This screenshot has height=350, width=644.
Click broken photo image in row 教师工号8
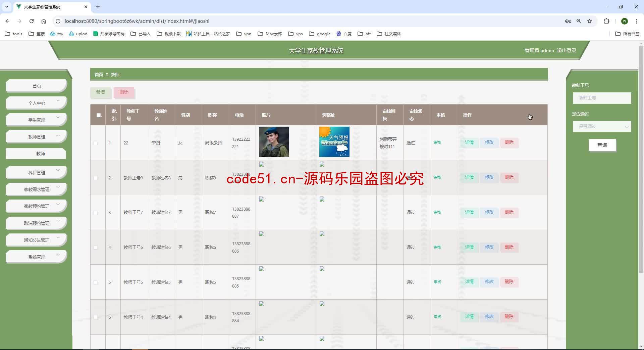tap(262, 164)
